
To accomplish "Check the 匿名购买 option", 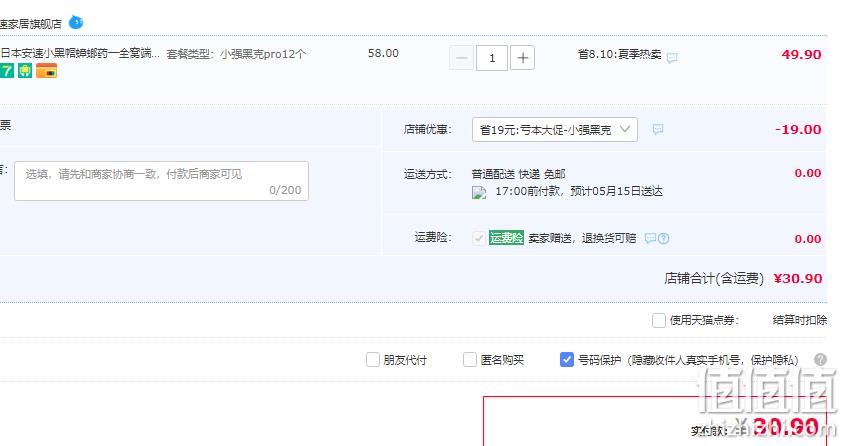I will tap(470, 360).
